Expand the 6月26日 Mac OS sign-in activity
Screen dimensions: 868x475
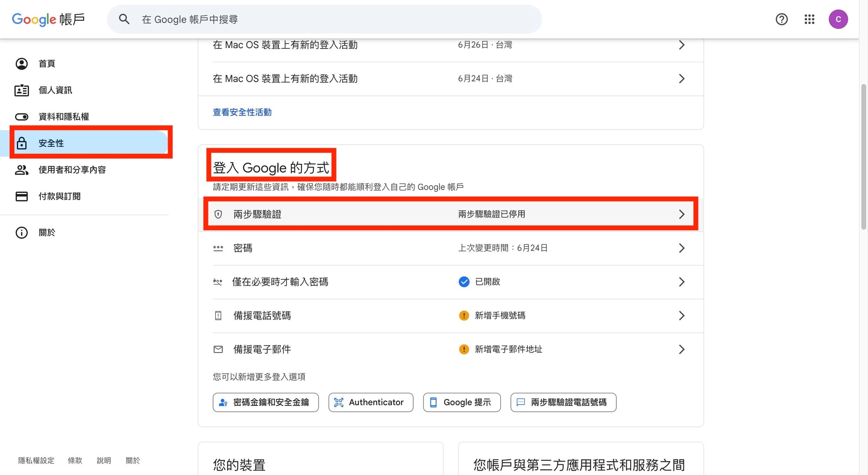[682, 45]
